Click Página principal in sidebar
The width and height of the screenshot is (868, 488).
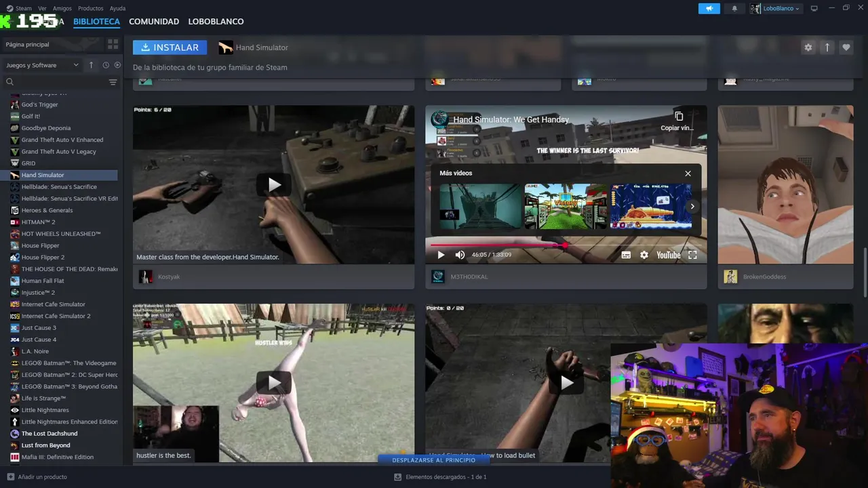tap(27, 44)
